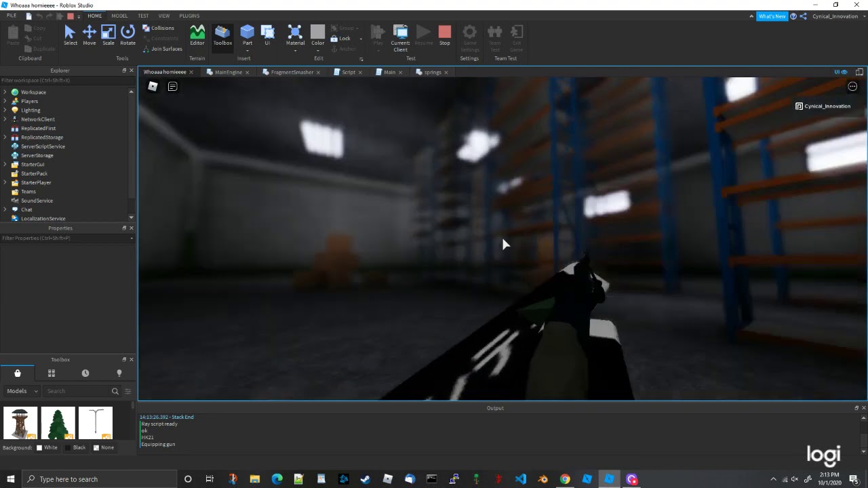This screenshot has width=868, height=488.
Task: Focus the Explorer filter workspace field
Action: [x=66, y=80]
